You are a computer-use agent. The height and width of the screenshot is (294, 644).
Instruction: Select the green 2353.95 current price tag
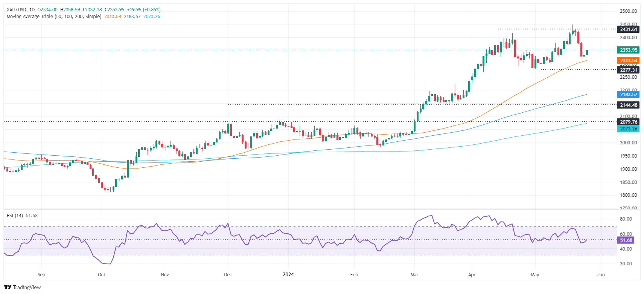pos(629,50)
